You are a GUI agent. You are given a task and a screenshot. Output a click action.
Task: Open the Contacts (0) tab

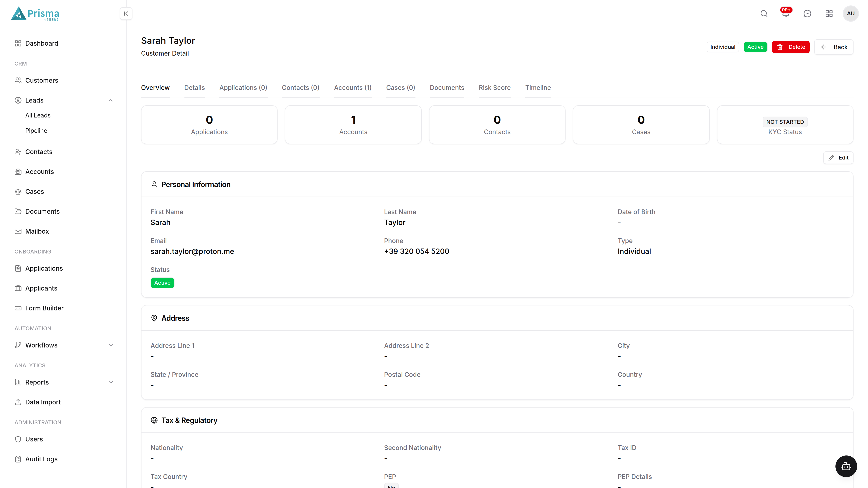coord(301,88)
